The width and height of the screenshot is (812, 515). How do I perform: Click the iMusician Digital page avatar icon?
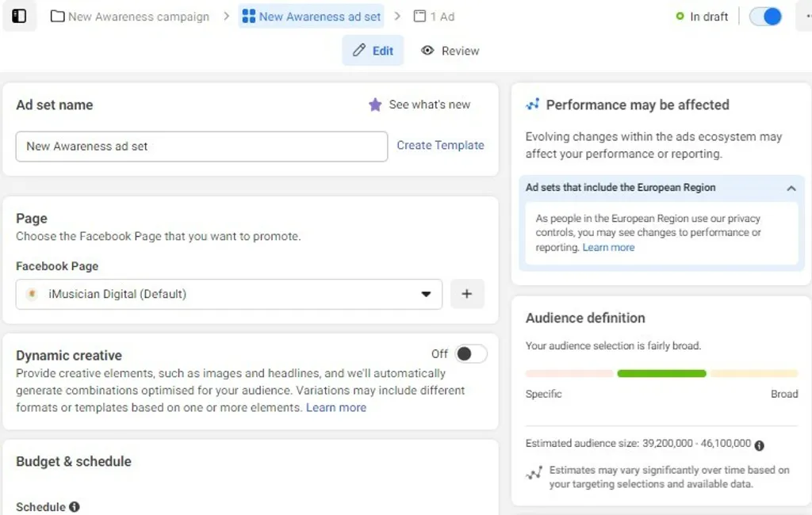tap(32, 294)
